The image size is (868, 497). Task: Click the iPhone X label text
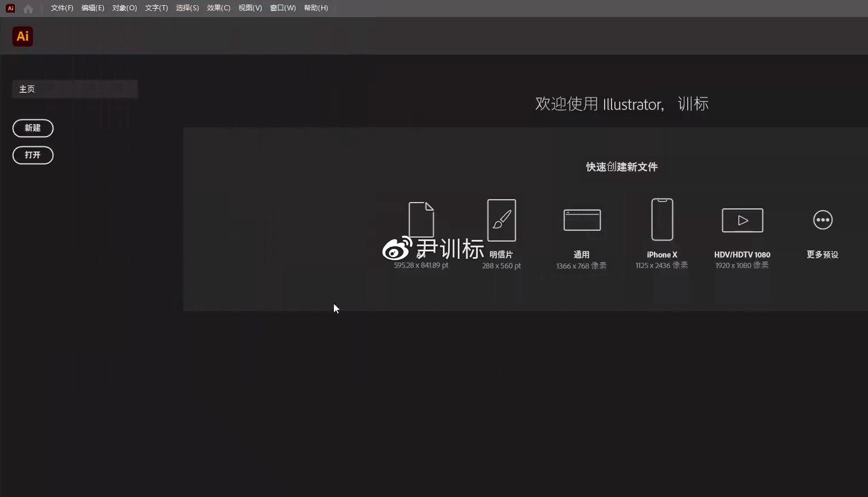[x=662, y=255]
